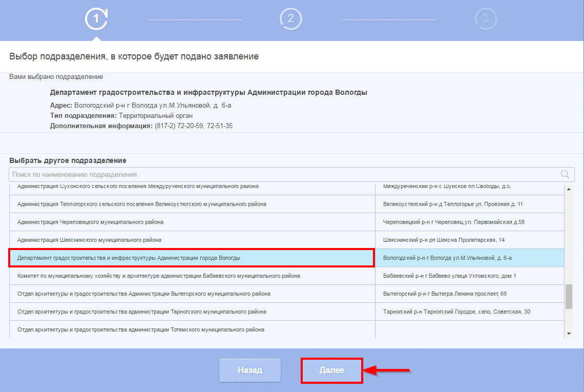
Task: Focus the department name search field
Action: tap(282, 174)
